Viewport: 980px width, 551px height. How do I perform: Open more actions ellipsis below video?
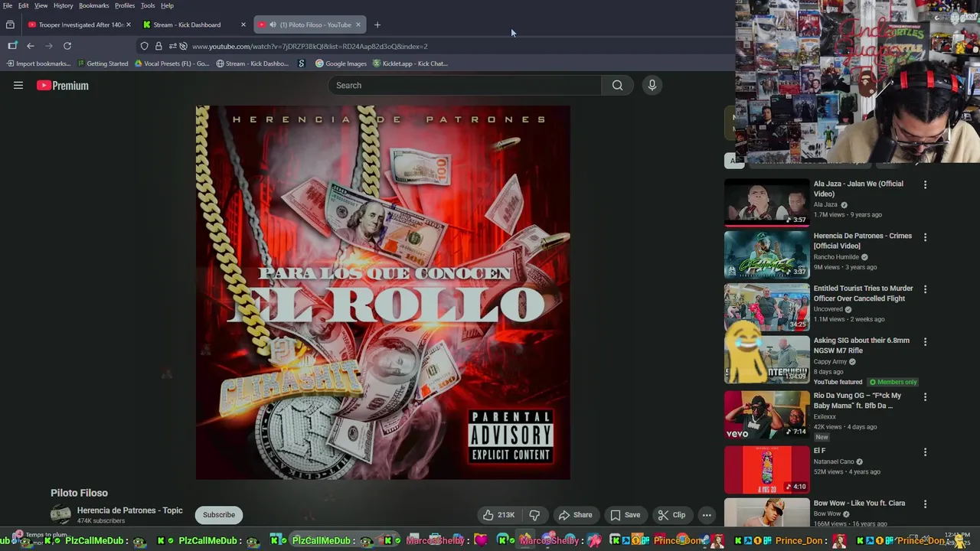[707, 515]
